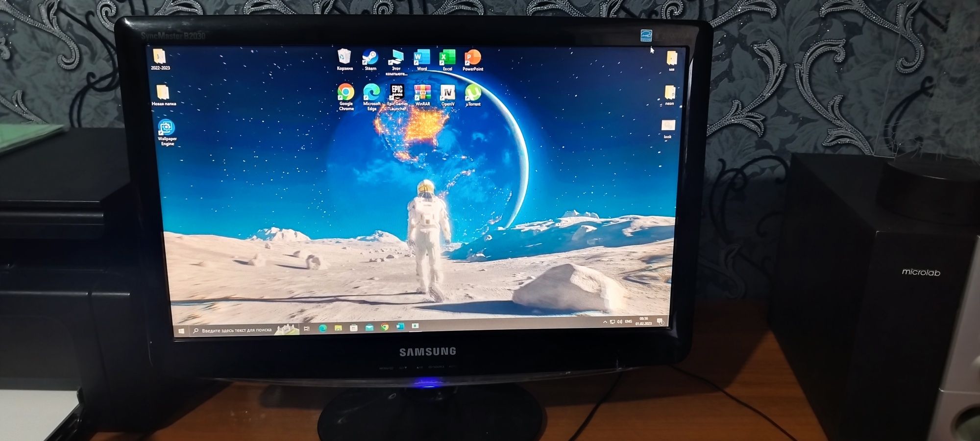Open Microsoft Edge from the taskbar
The width and height of the screenshot is (980, 441).
point(322,328)
